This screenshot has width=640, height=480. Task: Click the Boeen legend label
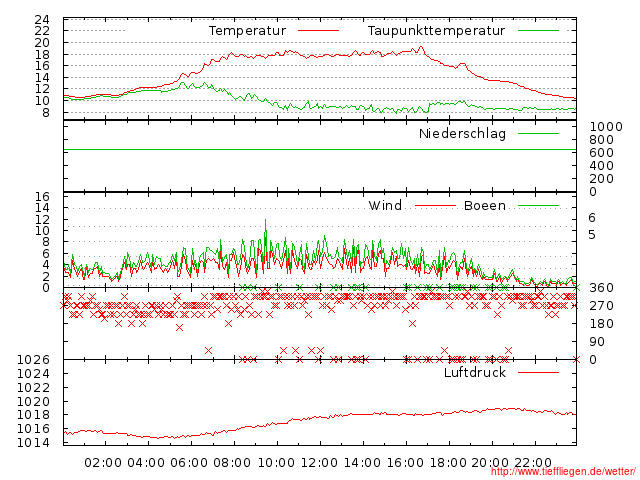(x=485, y=206)
